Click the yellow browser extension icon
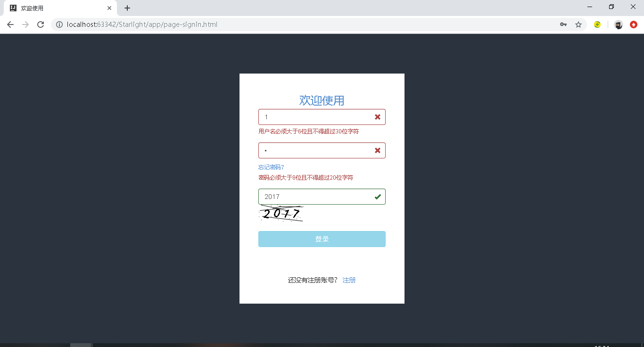Image resolution: width=644 pixels, height=347 pixels. pos(597,25)
